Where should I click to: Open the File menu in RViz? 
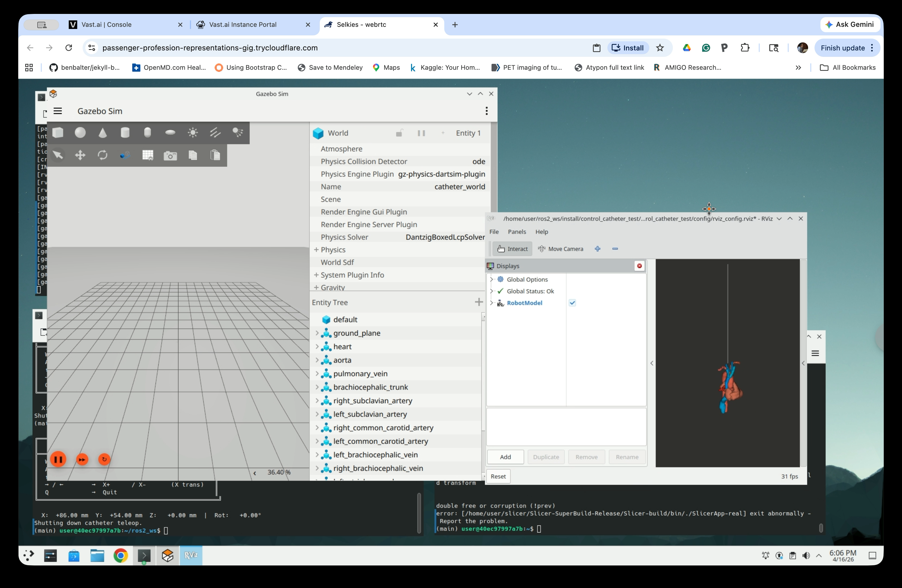[x=494, y=231]
